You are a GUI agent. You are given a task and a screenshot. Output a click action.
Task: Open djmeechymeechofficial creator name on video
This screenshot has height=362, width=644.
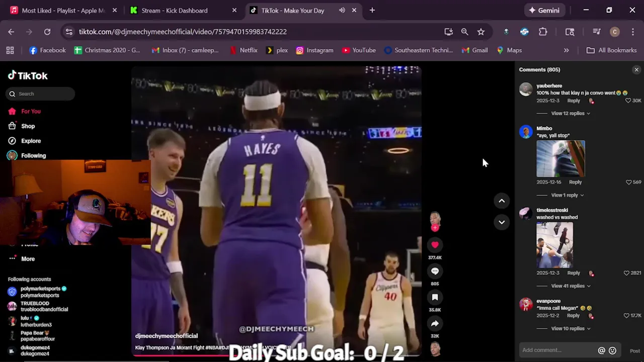click(x=167, y=336)
